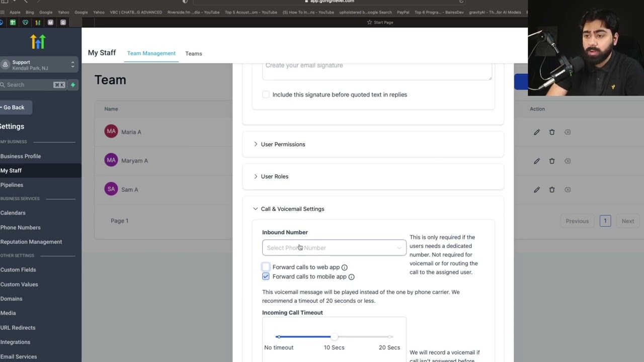Click the remove icon in Maryam A row
644x362 pixels.
pyautogui.click(x=568, y=161)
